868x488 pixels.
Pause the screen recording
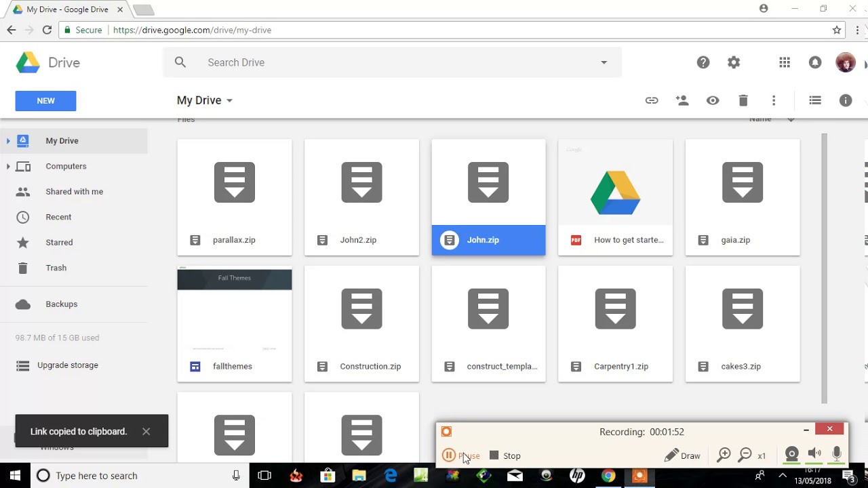[x=460, y=455]
